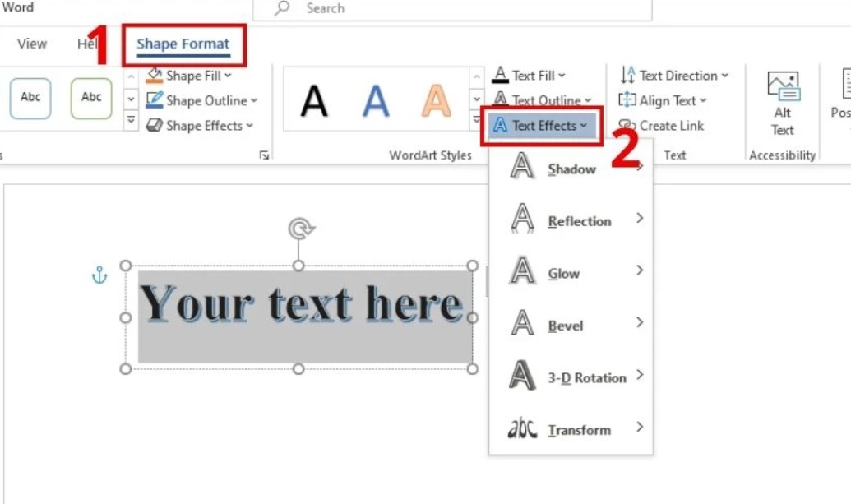
Task: Expand the Reflection chevron arrow
Action: tap(640, 218)
